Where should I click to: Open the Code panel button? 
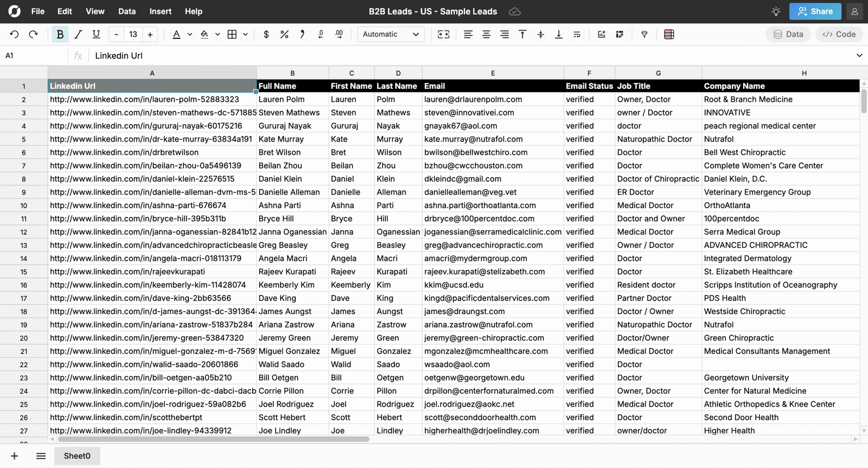(839, 34)
